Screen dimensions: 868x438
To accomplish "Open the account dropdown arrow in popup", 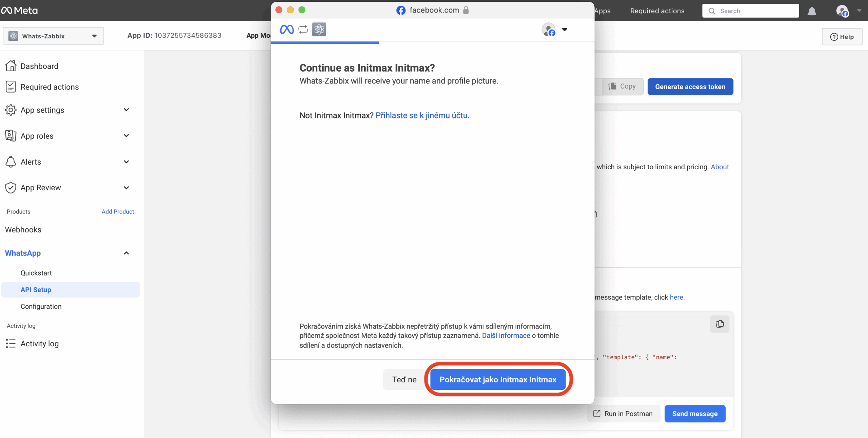I will (x=565, y=30).
